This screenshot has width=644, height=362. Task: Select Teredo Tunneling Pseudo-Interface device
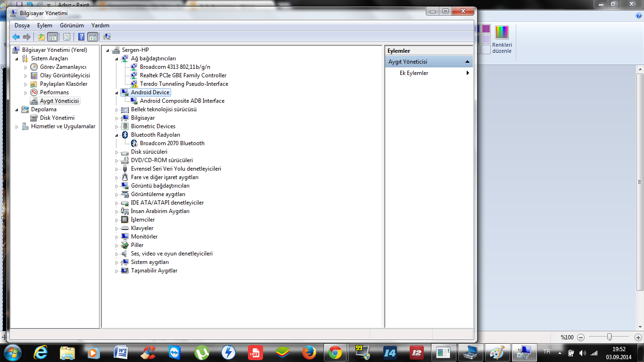184,84
